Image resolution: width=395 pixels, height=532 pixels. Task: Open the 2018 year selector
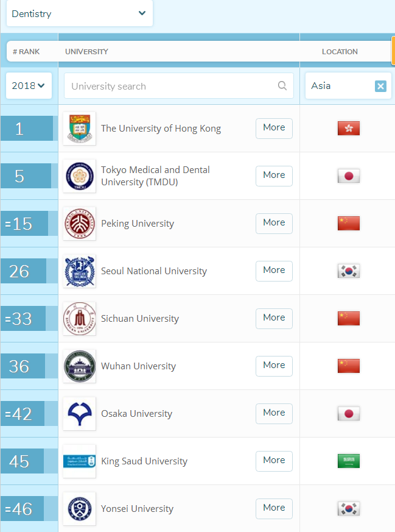tap(29, 85)
